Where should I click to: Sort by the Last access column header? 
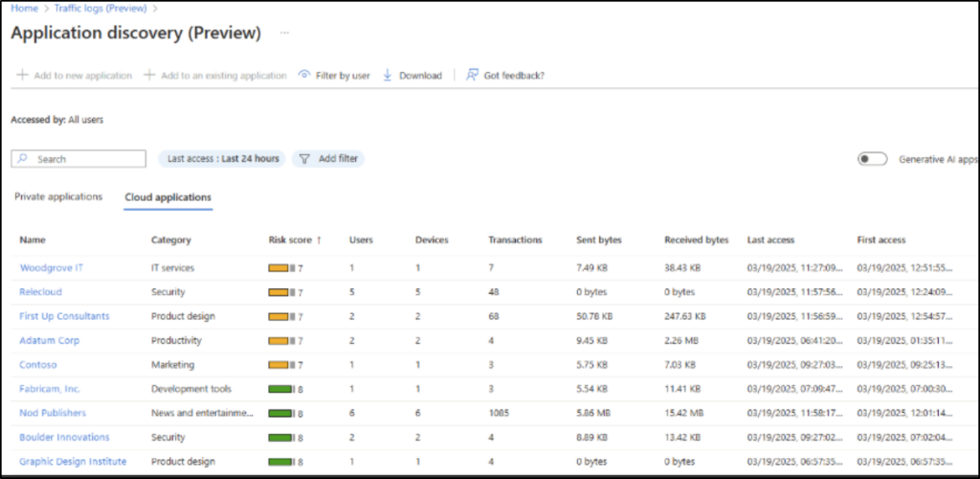[x=770, y=240]
